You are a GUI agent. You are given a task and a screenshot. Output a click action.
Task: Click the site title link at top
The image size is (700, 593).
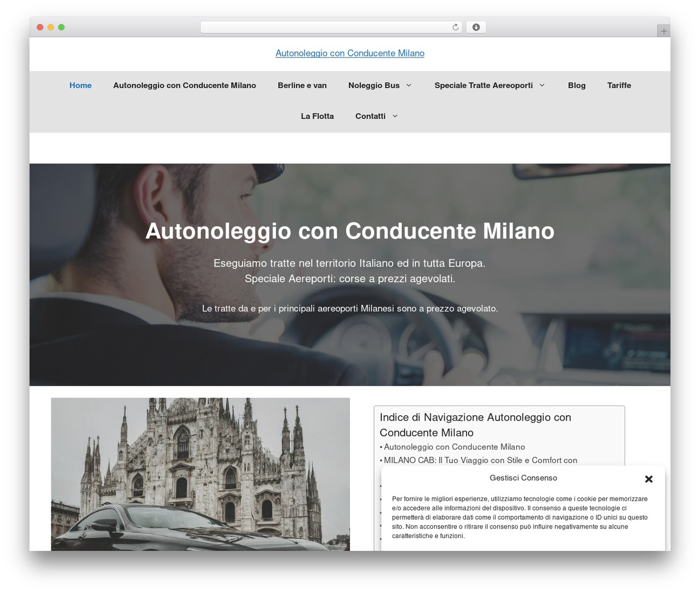350,53
